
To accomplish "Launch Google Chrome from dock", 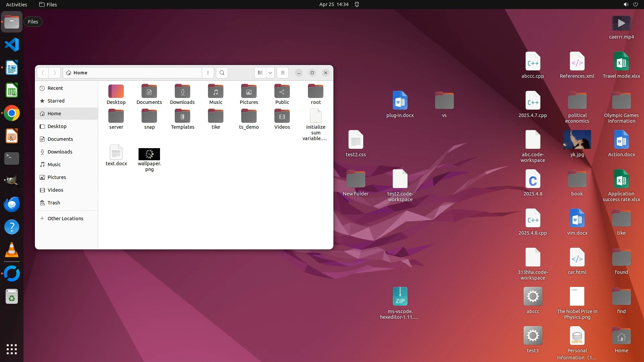I will tap(12, 113).
